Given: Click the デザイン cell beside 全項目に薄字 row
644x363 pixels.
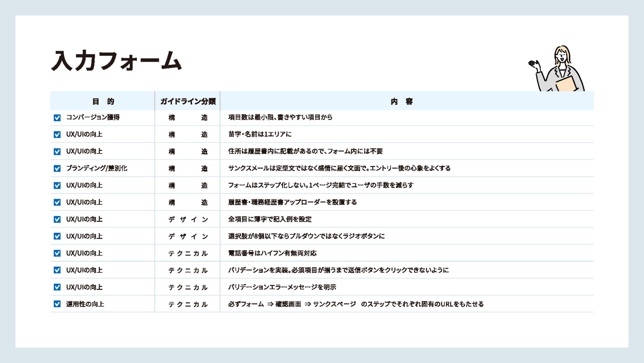Looking at the screenshot, I should [x=188, y=220].
